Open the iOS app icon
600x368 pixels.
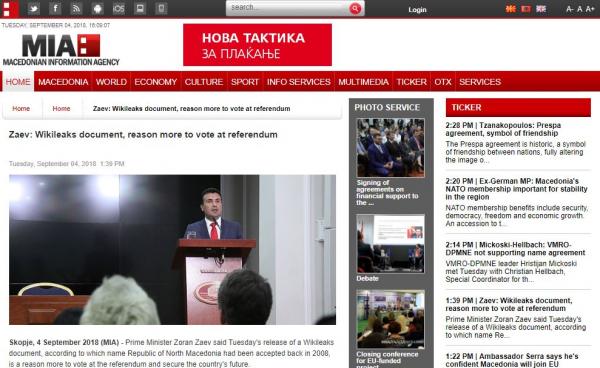click(119, 8)
